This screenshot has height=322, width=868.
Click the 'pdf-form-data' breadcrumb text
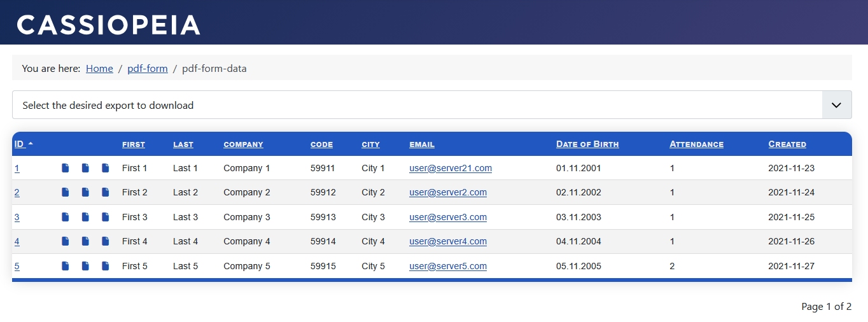pyautogui.click(x=214, y=69)
